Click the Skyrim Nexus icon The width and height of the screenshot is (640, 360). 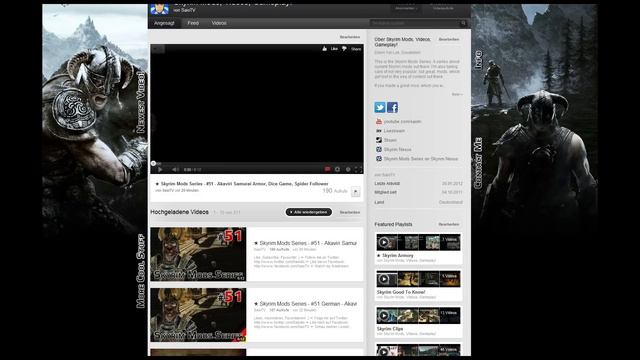[x=378, y=149]
